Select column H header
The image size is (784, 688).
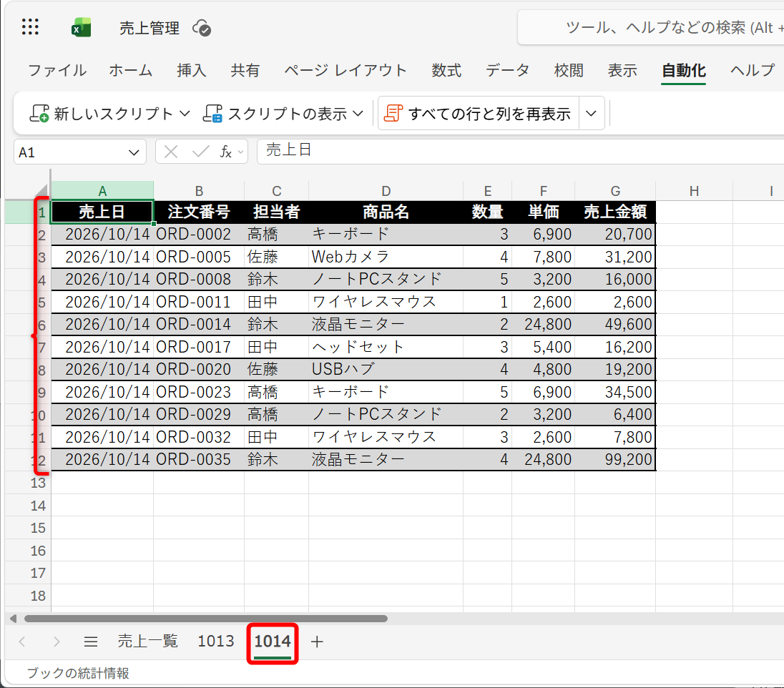694,191
